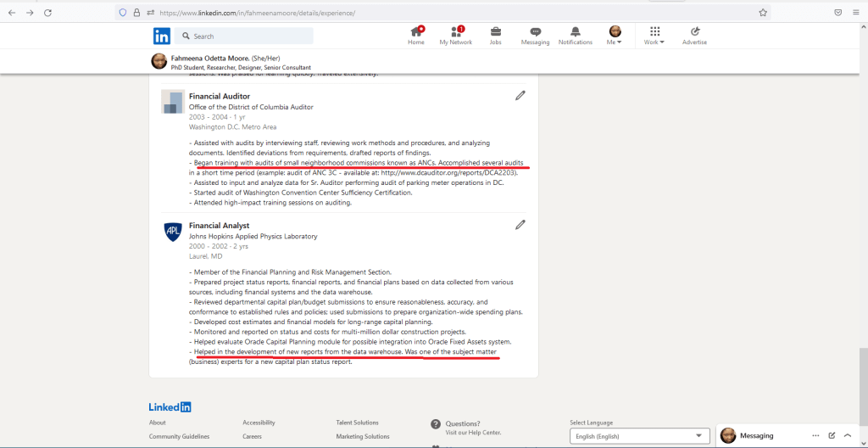Edit the Financial Auditor experience entry
868x448 pixels.
click(x=520, y=96)
